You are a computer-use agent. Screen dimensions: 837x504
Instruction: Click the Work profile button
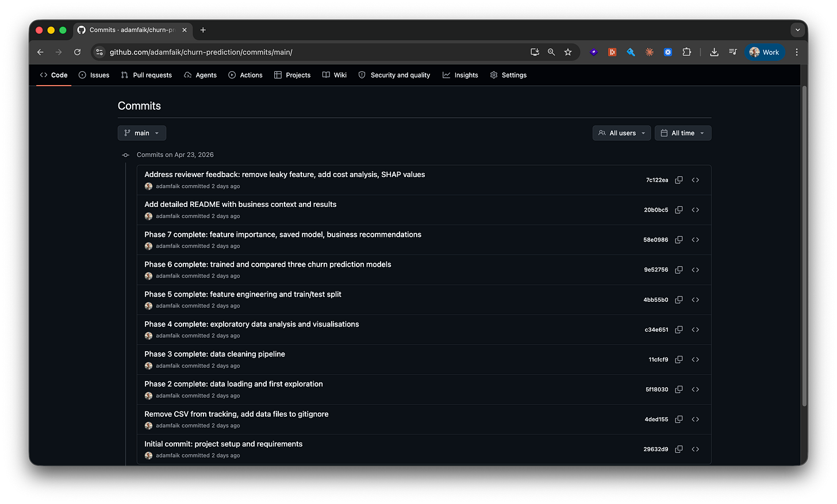(x=765, y=52)
